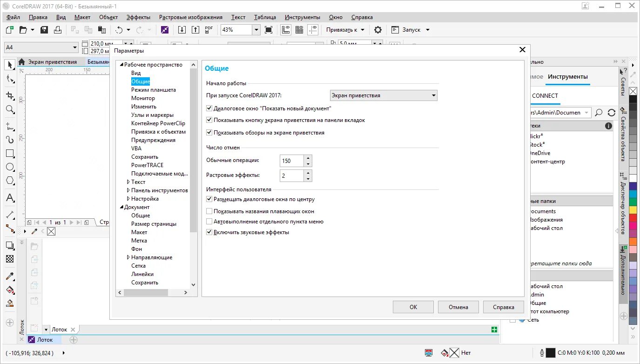This screenshot has height=364, width=640.
Task: Select the Polygon tool
Action: (10, 181)
